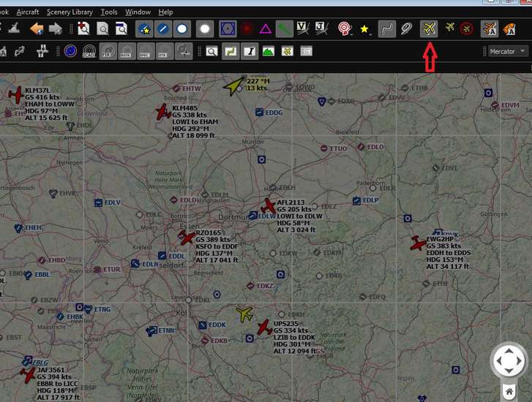532x402 pixels.
Task: Click the red VOR compass icon
Action: [x=247, y=29]
